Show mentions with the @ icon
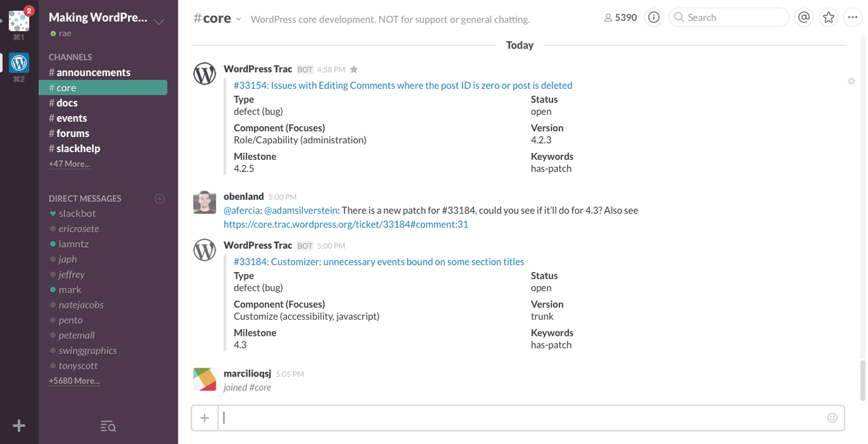The image size is (868, 444). click(804, 17)
